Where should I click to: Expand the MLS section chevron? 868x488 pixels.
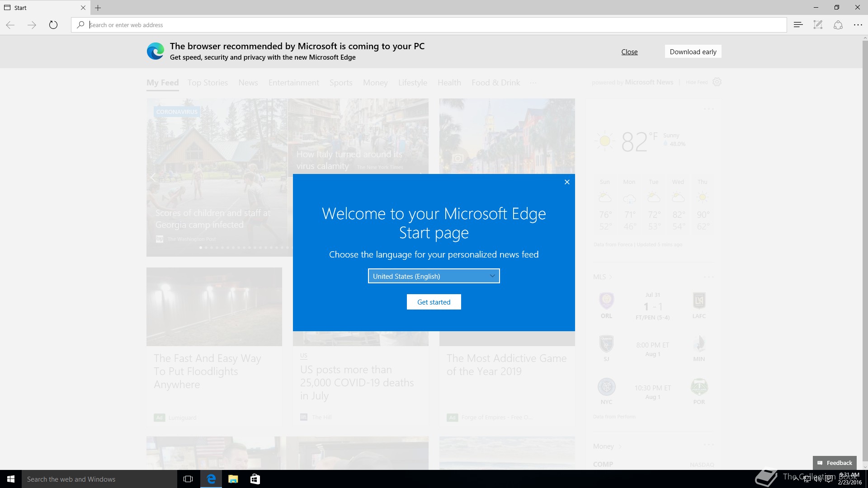(611, 277)
